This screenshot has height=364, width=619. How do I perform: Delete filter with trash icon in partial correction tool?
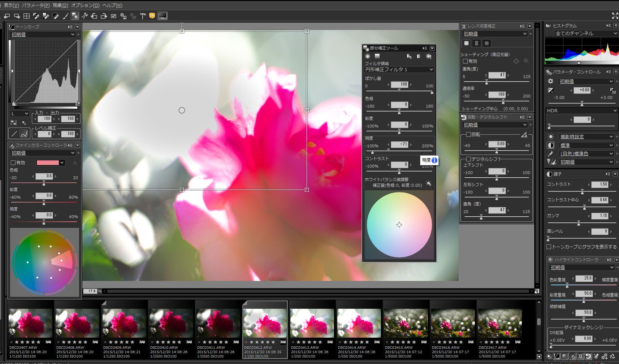(419, 56)
